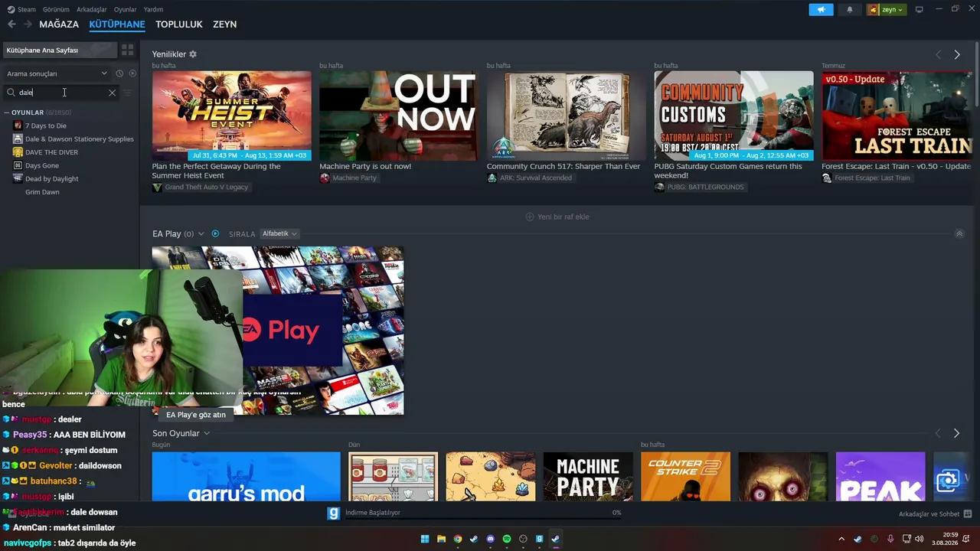Image resolution: width=980 pixels, height=551 pixels.
Task: Go to the ZEYN profile tab
Action: click(224, 24)
